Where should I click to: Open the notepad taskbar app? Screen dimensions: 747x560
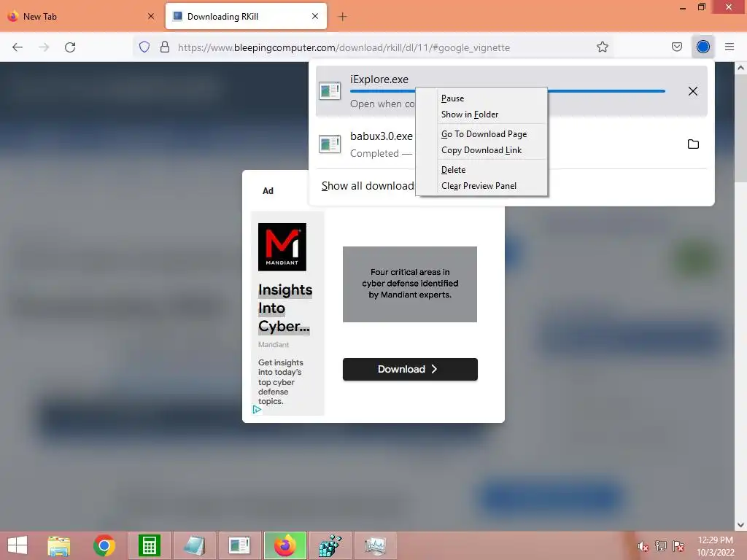tap(194, 545)
